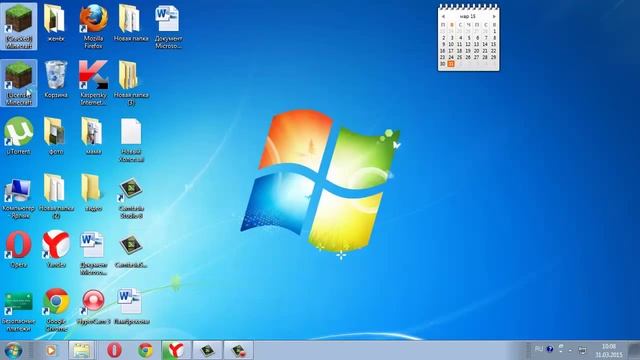Select the bottom-row Word document icon
Viewport: 640px width, 360px height.
click(131, 306)
